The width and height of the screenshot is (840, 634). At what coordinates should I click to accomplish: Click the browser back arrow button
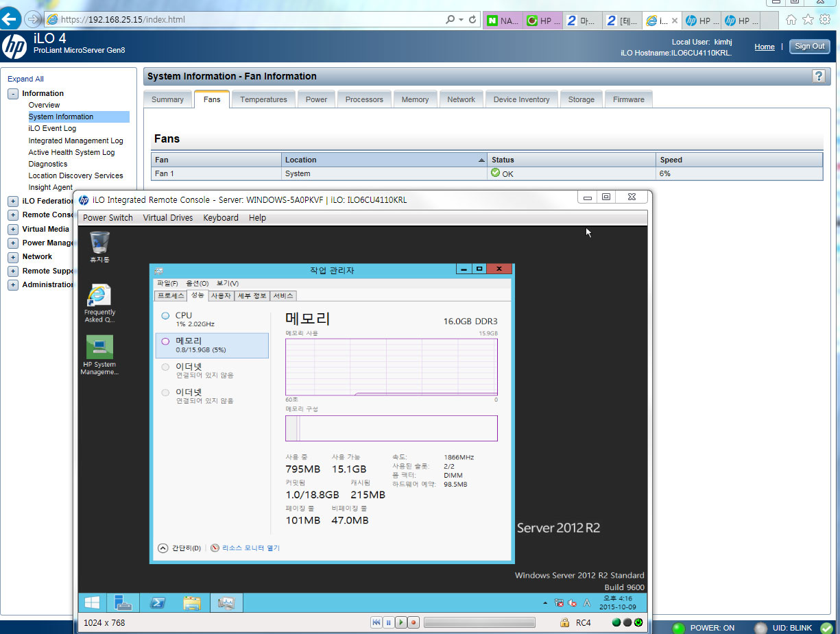pyautogui.click(x=10, y=19)
